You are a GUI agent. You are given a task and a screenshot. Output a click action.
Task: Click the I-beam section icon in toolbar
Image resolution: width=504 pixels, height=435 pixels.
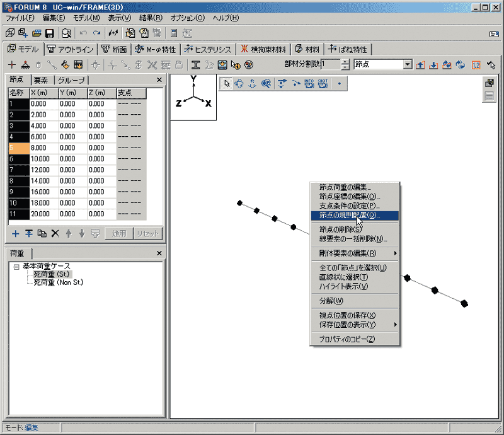pyautogui.click(x=196, y=65)
